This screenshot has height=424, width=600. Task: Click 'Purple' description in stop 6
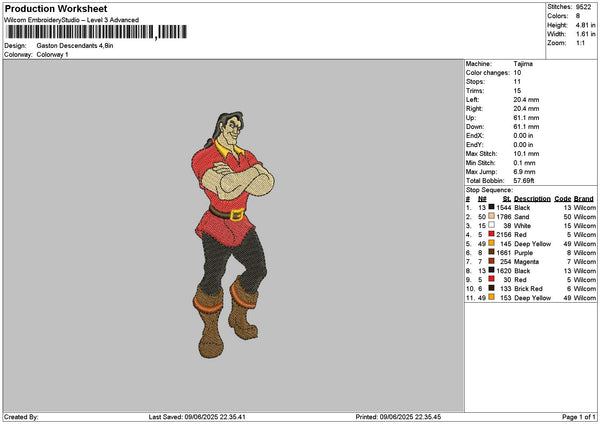click(523, 253)
